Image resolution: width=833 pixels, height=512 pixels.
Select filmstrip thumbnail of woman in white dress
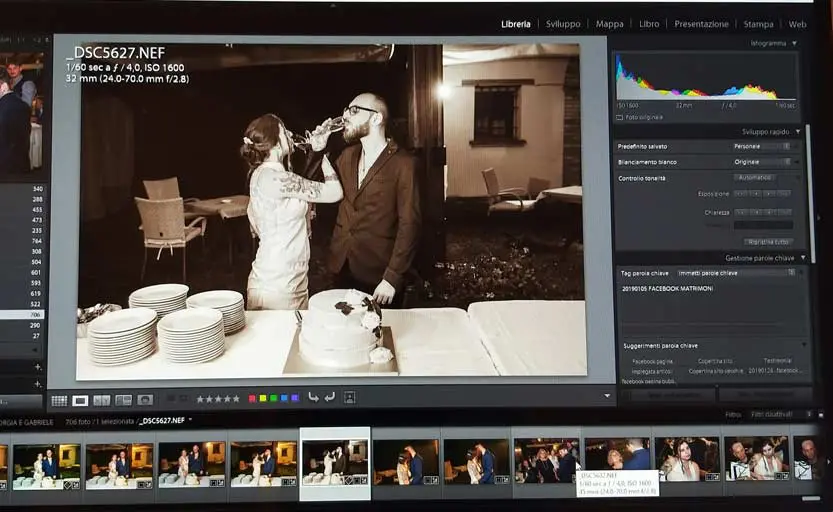[x=687, y=458]
